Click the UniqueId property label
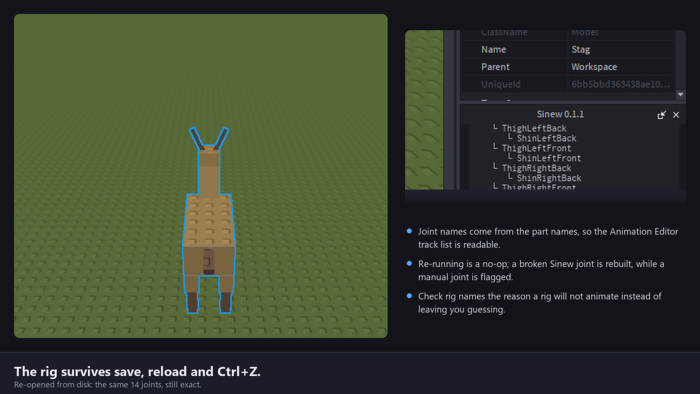 click(500, 84)
